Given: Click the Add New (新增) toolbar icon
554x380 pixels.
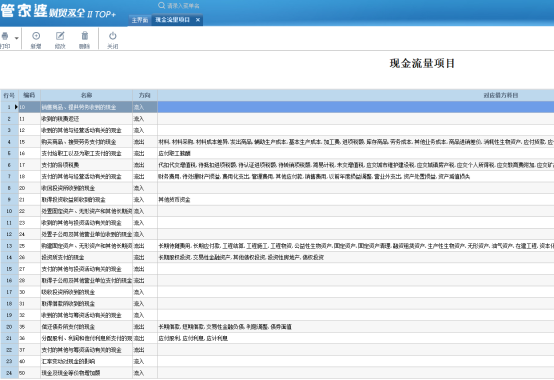Looking at the screenshot, I should tap(36, 36).
